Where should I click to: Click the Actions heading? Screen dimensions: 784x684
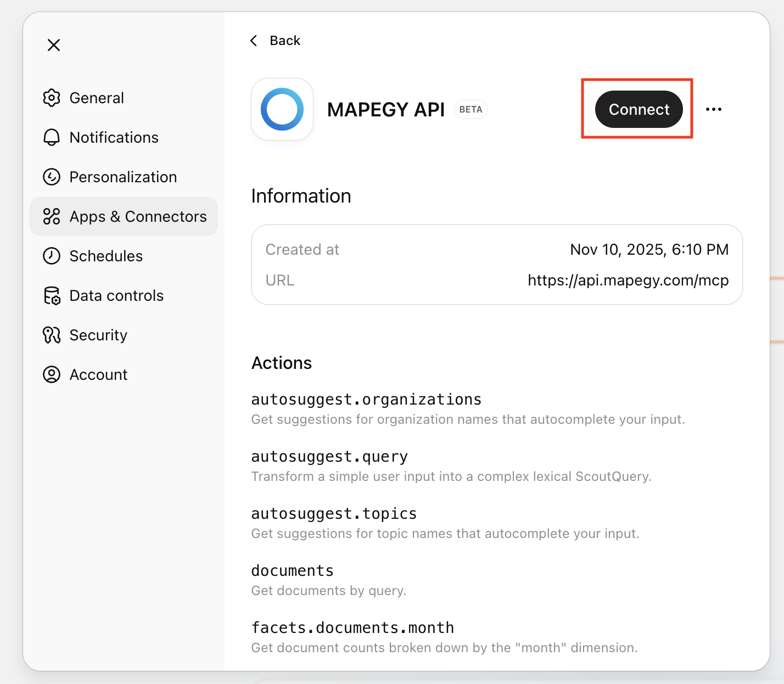pos(282,363)
